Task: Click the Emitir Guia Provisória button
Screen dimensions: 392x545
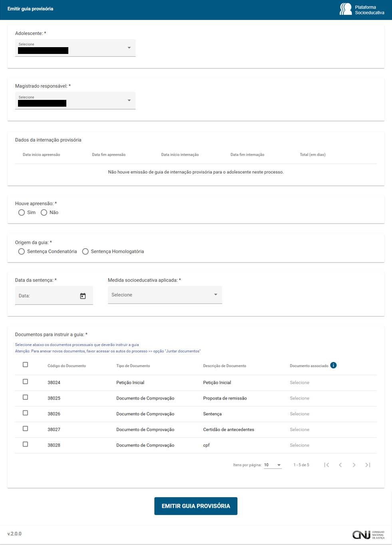Action: click(196, 506)
